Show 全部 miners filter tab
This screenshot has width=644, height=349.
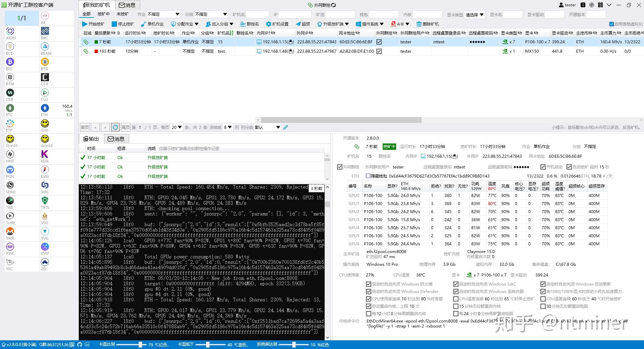87,14
